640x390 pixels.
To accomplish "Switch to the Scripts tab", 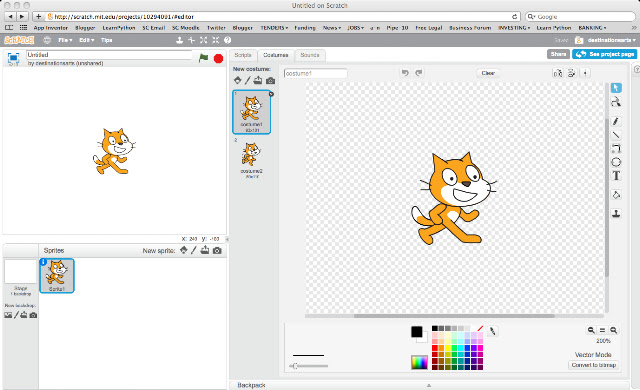I will tap(243, 55).
